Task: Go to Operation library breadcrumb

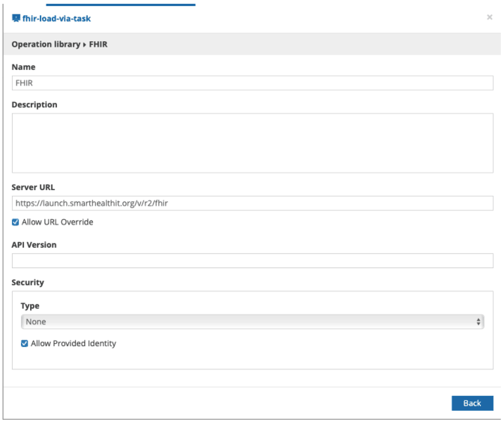Action: point(45,44)
